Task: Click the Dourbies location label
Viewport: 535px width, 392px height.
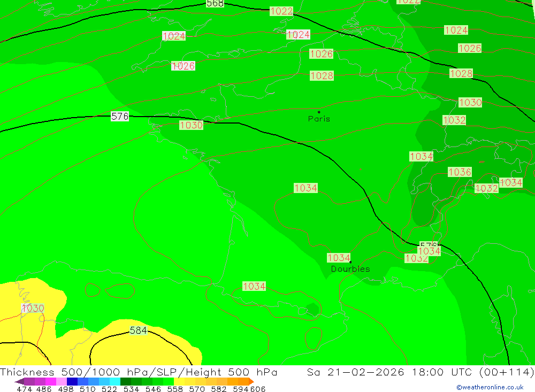Action: coord(350,269)
